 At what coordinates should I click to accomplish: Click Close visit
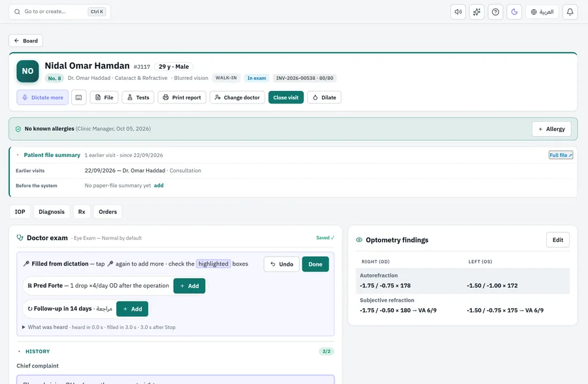pyautogui.click(x=286, y=97)
